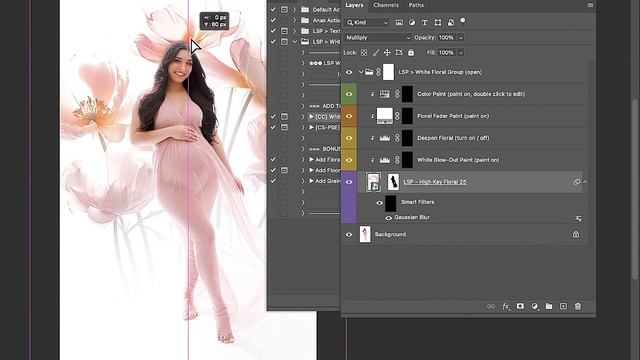Expand the Anas Actions set
Screen dimensions: 640x360
tap(294, 20)
